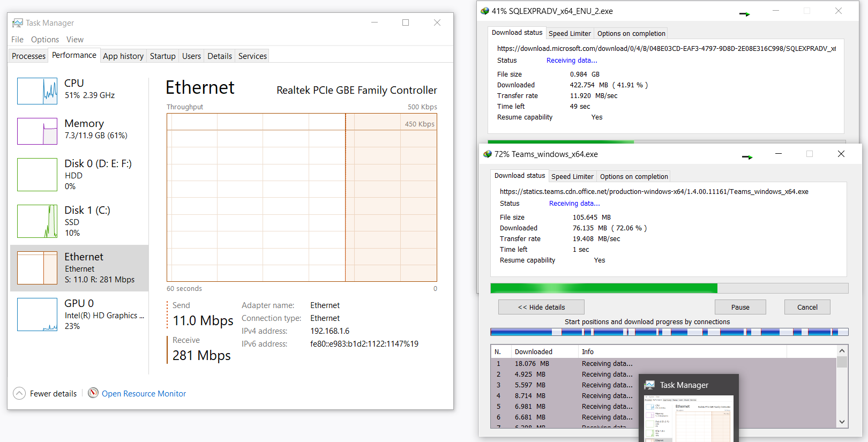Switch to the Users tab

191,56
